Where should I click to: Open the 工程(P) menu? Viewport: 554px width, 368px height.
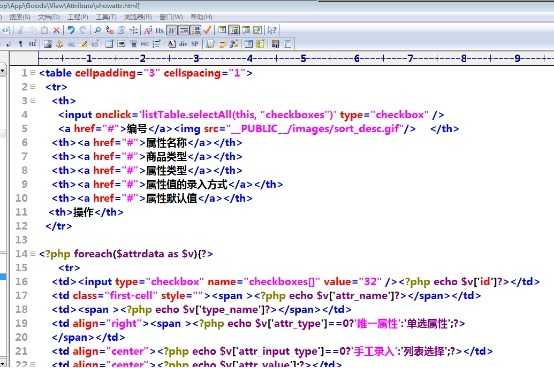pos(78,17)
